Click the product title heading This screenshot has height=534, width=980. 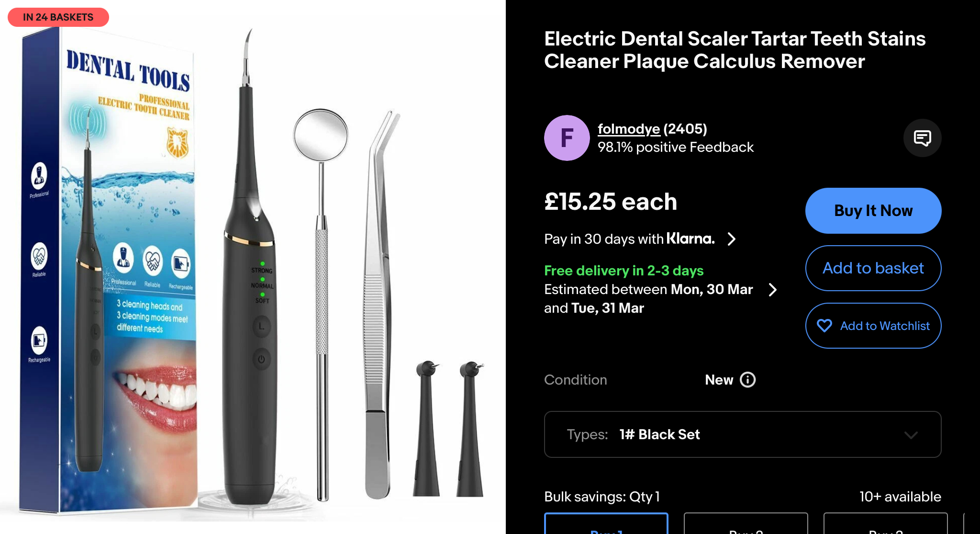click(735, 50)
